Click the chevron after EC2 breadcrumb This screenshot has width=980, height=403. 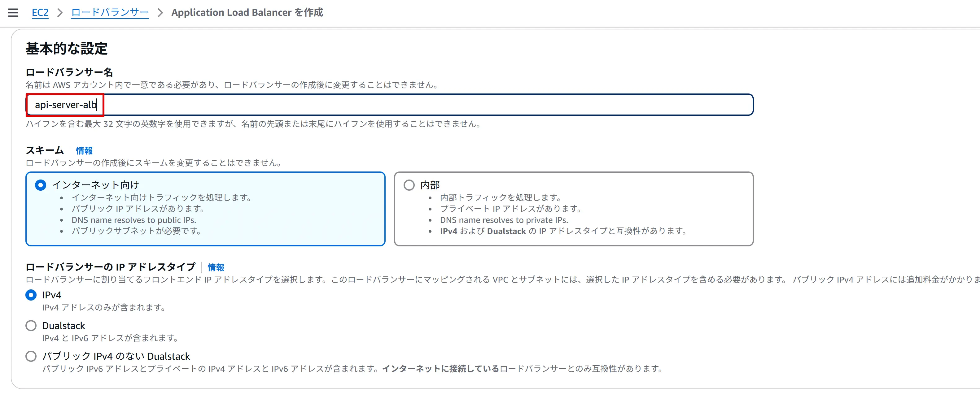pyautogui.click(x=60, y=13)
